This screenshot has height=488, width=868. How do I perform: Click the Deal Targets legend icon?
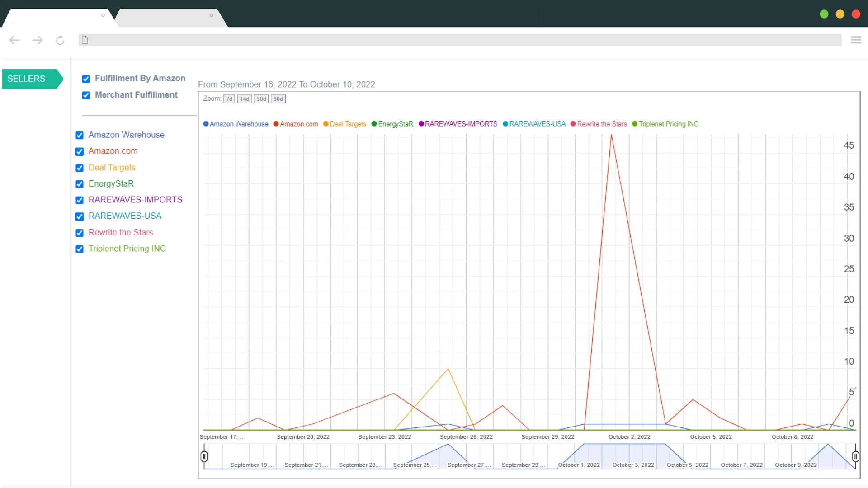[326, 124]
